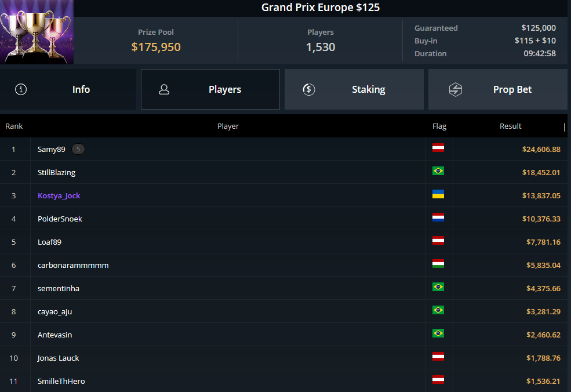
Task: Click the Staking dollar coin icon
Action: 309,89
